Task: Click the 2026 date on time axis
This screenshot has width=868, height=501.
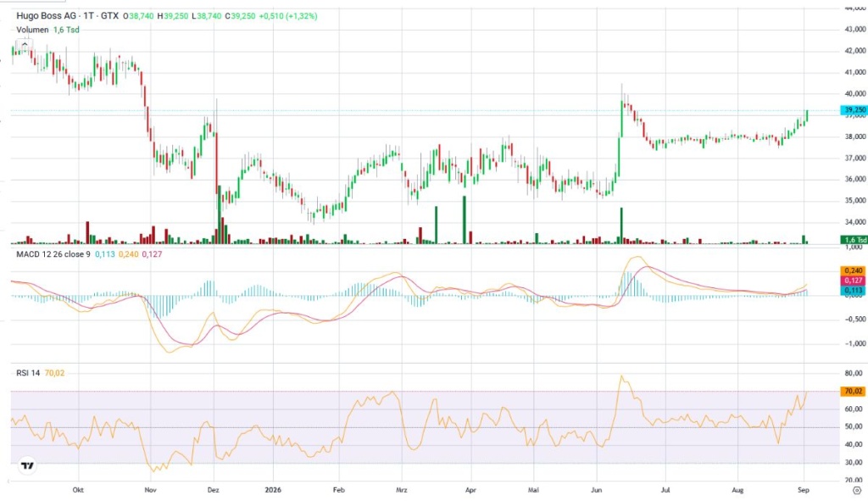Action: pos(273,490)
